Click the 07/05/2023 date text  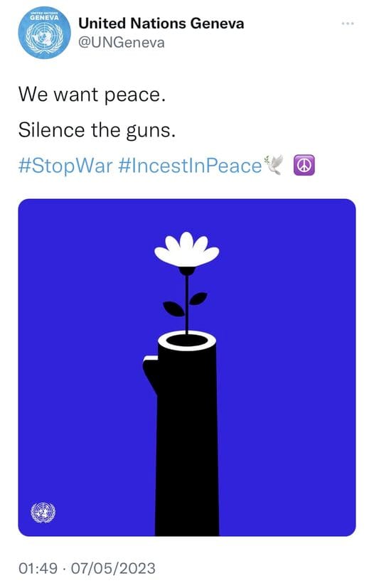click(113, 568)
